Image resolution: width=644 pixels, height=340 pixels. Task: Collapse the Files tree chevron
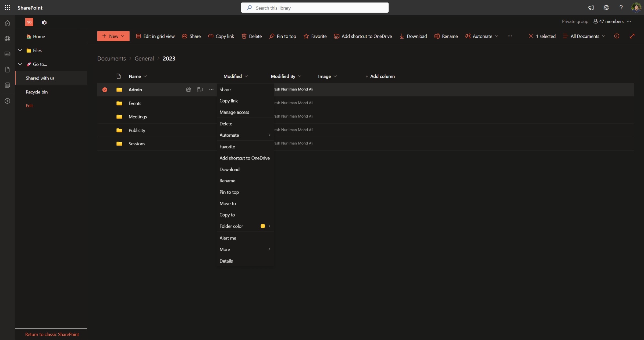20,50
